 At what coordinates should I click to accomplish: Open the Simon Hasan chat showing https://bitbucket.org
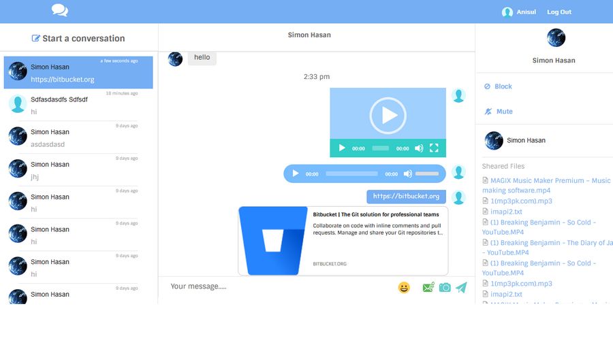(x=78, y=72)
